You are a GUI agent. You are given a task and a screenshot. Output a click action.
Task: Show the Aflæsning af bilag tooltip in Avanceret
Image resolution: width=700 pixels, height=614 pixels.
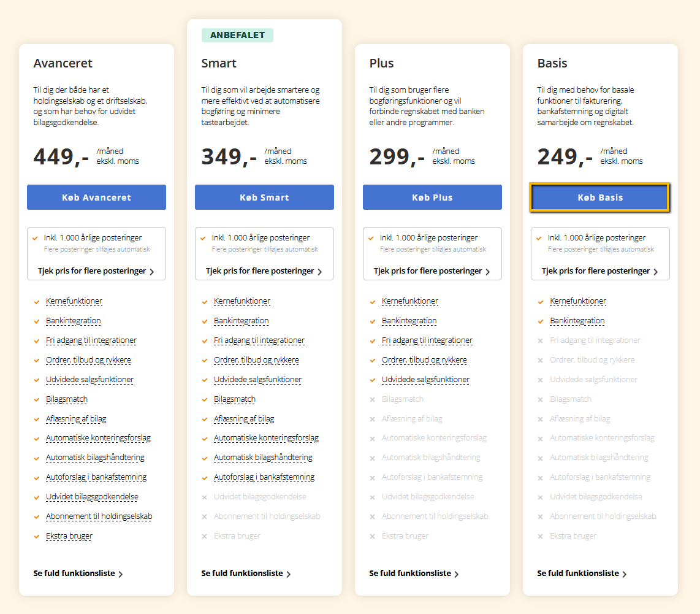click(76, 419)
